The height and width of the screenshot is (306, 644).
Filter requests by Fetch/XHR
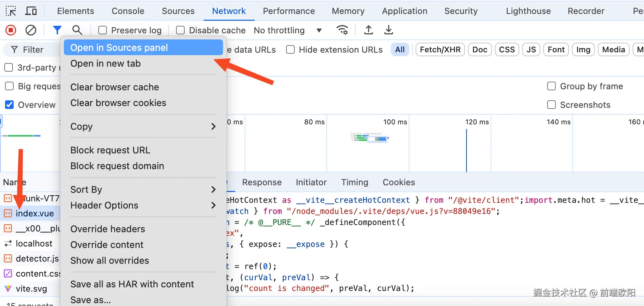[x=440, y=49]
